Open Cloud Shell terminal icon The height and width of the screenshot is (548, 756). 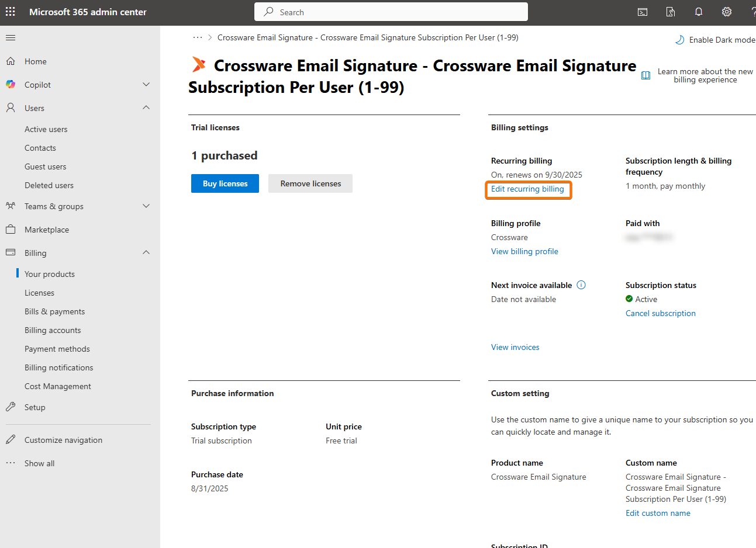pos(643,12)
